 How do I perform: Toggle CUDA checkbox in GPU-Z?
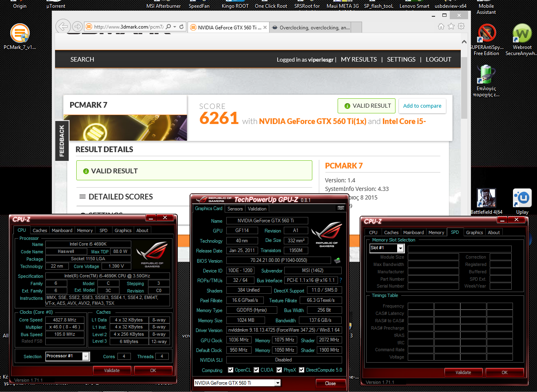point(256,370)
